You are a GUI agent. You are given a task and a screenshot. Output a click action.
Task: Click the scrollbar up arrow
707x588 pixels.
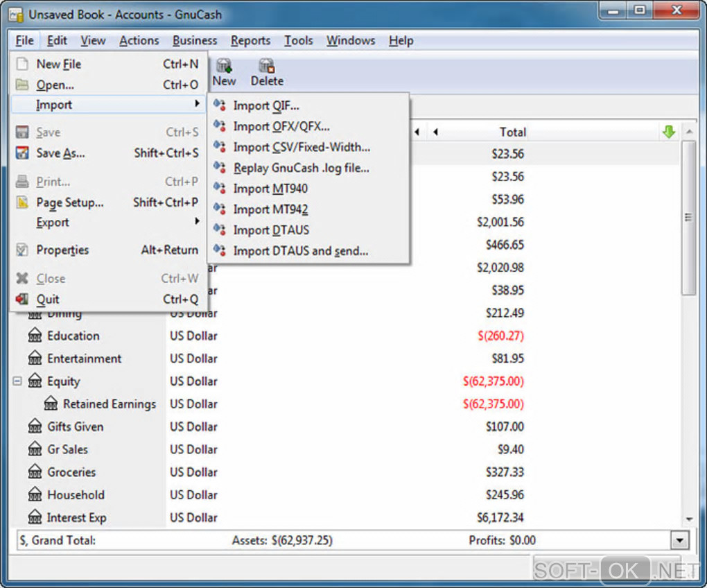point(688,132)
